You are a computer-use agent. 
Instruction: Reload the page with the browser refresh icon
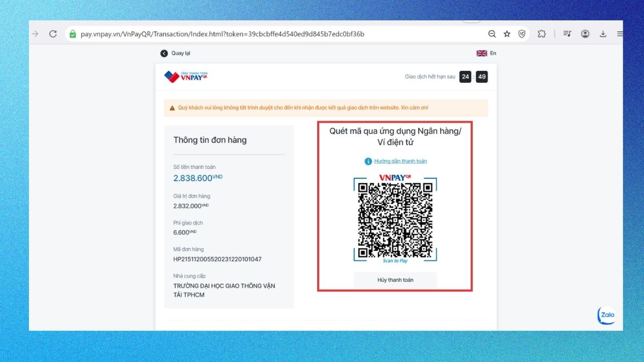[53, 34]
